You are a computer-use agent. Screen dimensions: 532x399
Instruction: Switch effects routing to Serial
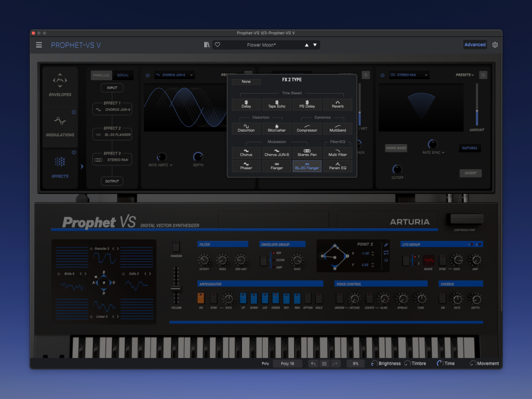point(123,75)
